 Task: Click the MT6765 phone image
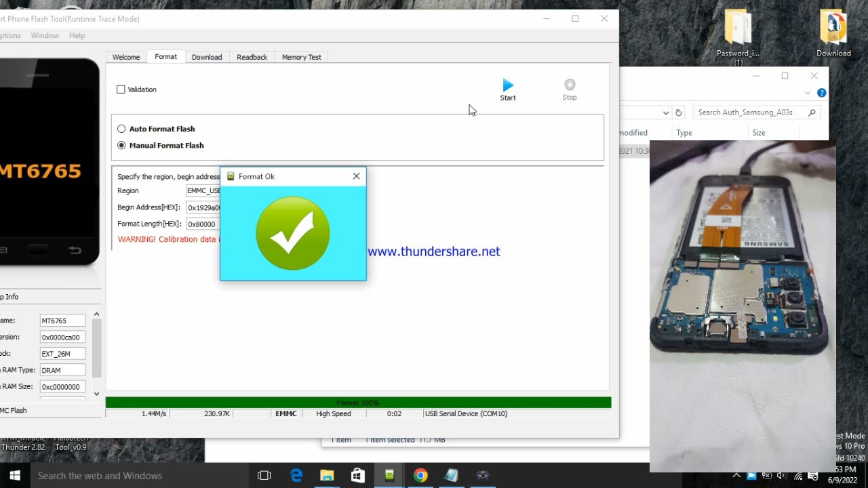tap(50, 161)
